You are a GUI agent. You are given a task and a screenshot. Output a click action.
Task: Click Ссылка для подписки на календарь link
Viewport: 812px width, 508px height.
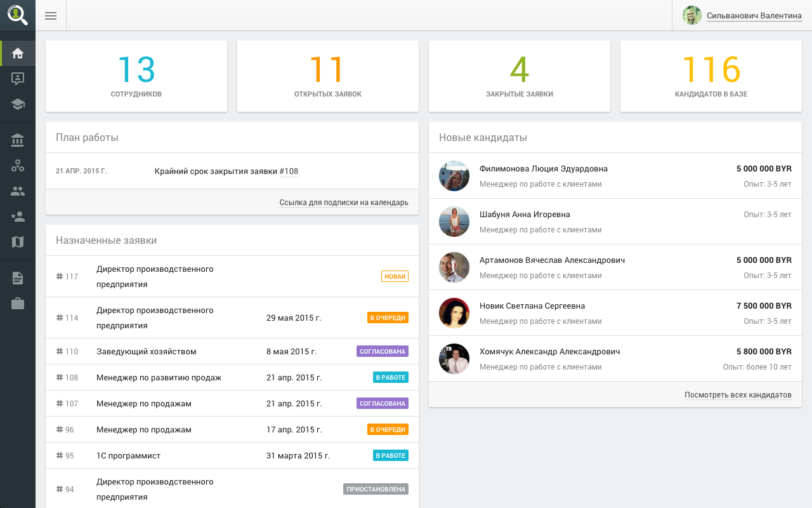click(344, 203)
